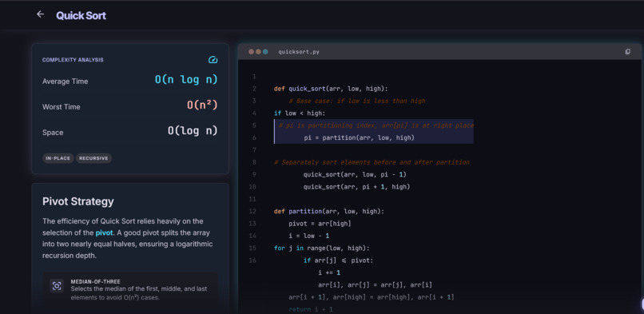The height and width of the screenshot is (314, 644).
Task: Click the pivot = arr[high] line
Action: [x=320, y=224]
